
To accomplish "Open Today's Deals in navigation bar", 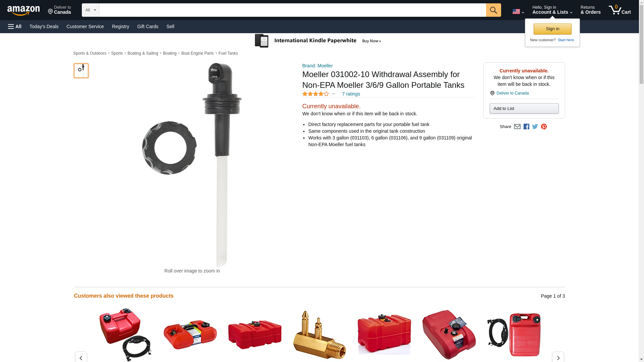I will tap(44, 26).
